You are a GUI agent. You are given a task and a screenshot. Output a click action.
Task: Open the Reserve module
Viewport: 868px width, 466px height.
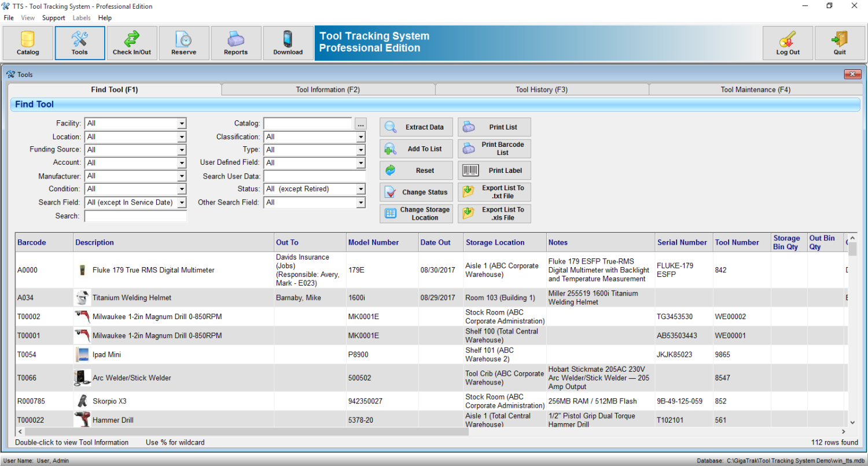tap(183, 43)
